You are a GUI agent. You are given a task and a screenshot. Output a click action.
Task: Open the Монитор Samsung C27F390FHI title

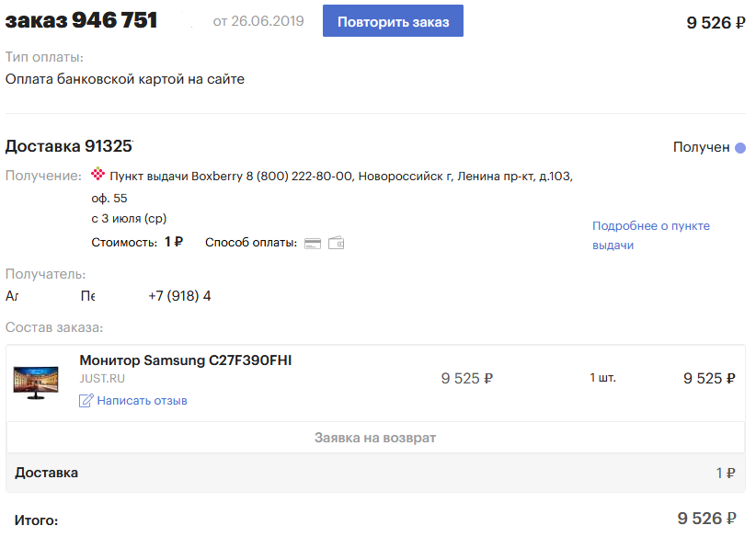click(186, 360)
